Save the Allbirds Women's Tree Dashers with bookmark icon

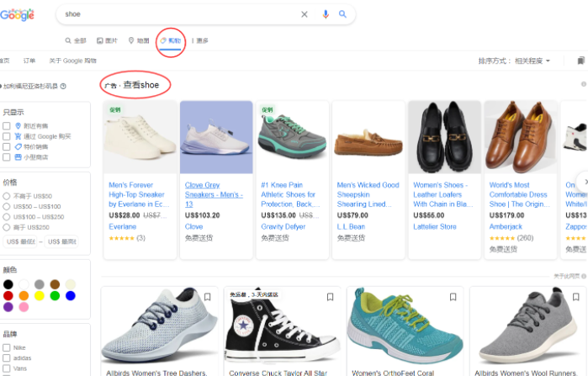point(208,297)
